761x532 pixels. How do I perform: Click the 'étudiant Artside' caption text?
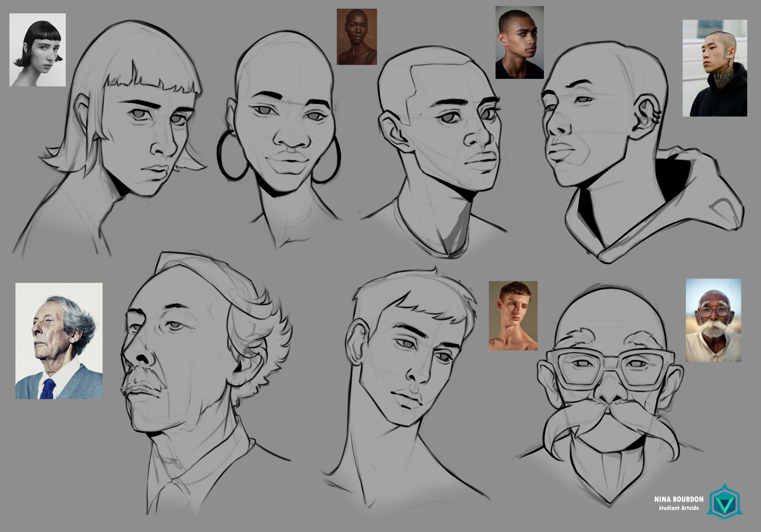tap(679, 508)
